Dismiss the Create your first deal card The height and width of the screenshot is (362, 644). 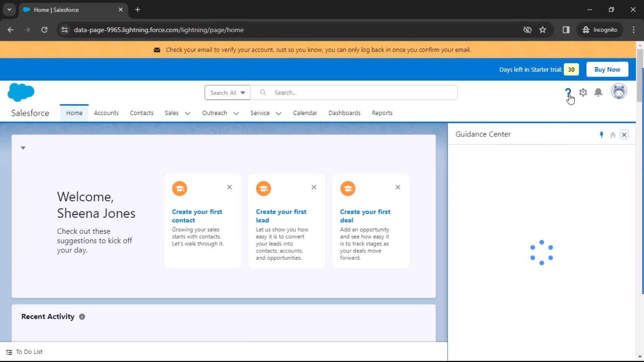pyautogui.click(x=398, y=187)
